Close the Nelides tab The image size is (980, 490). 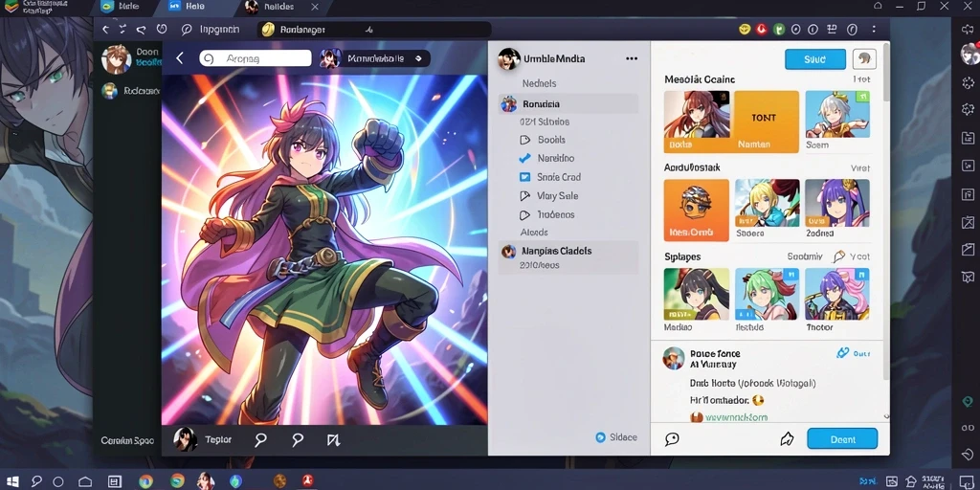(314, 7)
